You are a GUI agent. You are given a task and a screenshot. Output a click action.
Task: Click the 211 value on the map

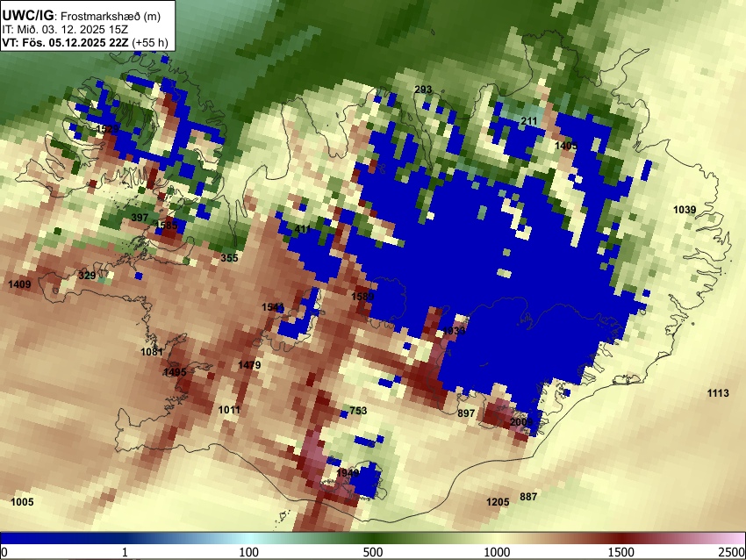[x=528, y=121]
